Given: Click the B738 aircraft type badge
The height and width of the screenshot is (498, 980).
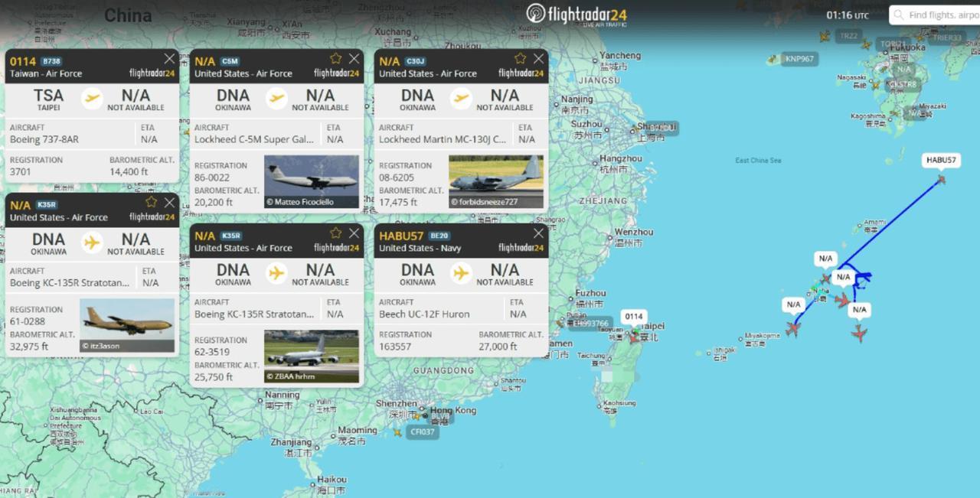Looking at the screenshot, I should click(51, 61).
